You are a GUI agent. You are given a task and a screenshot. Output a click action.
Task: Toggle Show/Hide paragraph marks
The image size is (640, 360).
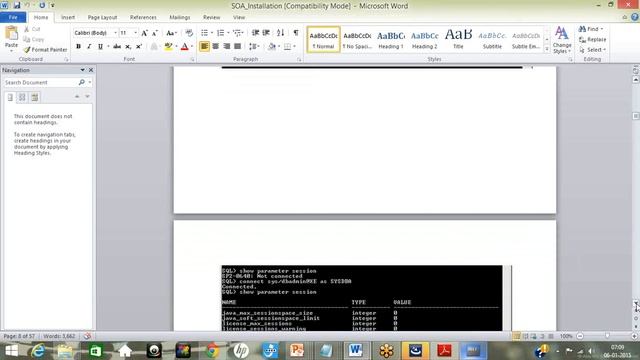click(x=296, y=33)
